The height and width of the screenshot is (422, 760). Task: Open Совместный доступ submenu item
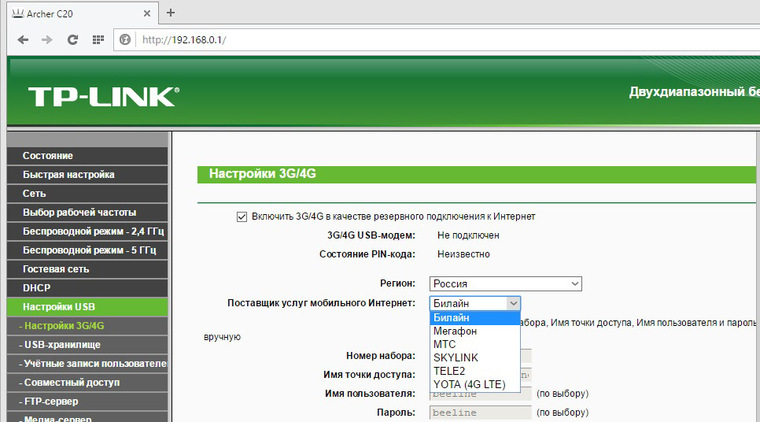pos(87,382)
